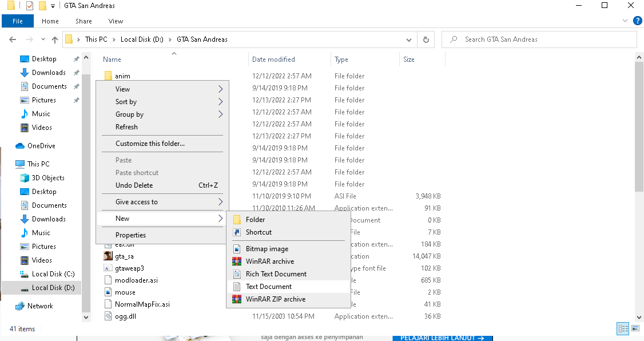Screen dimensions: 644x341
Task: Open 3D Objects under This PC
Action: click(x=48, y=177)
